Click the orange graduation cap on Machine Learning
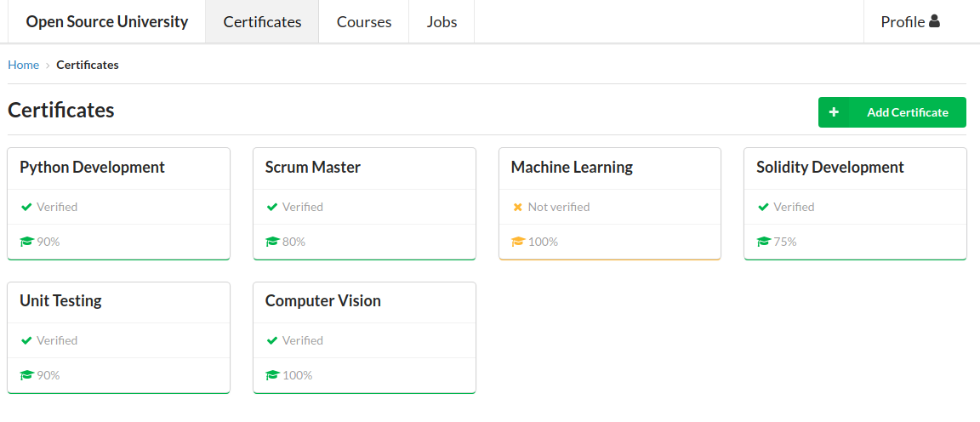The width and height of the screenshot is (980, 422). (x=518, y=242)
